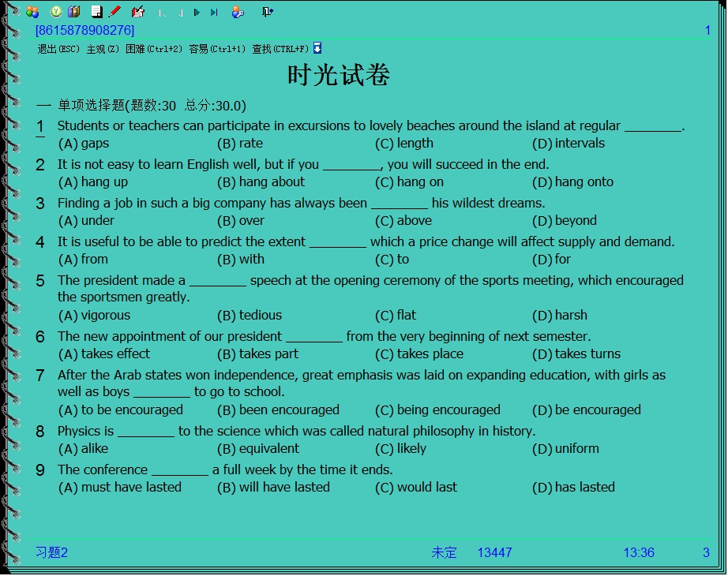Screen dimensions: 728x576
Task: Open help via the question mark icon
Action: (x=56, y=12)
